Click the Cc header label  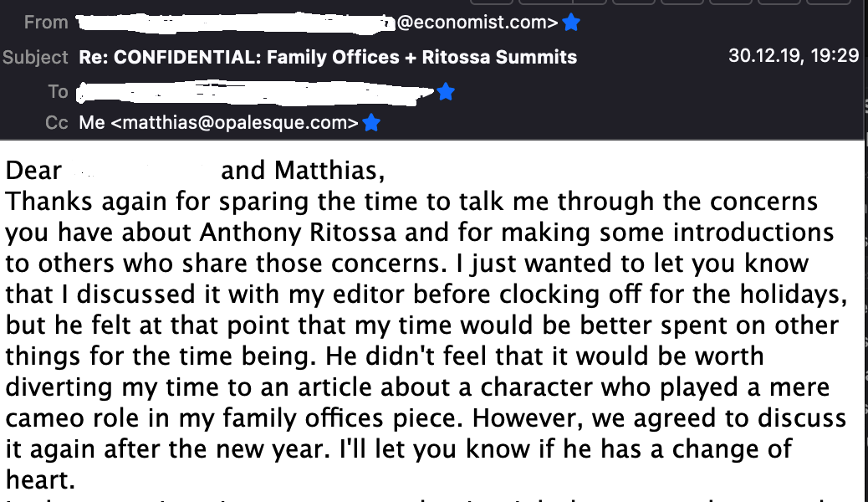[x=57, y=123]
